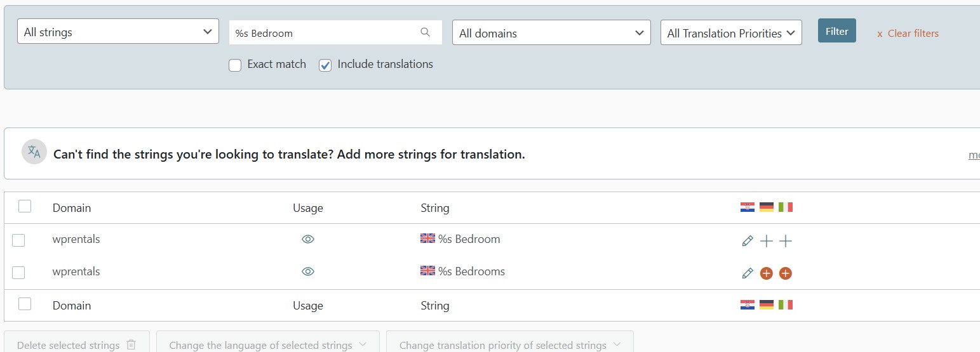Click the Clear filters link

(x=908, y=34)
